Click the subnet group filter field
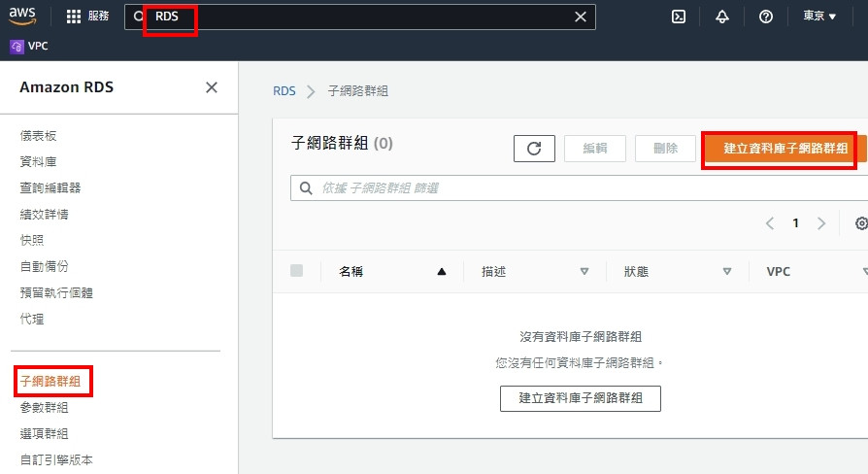Viewport: 868px width, 474px height. (x=579, y=188)
